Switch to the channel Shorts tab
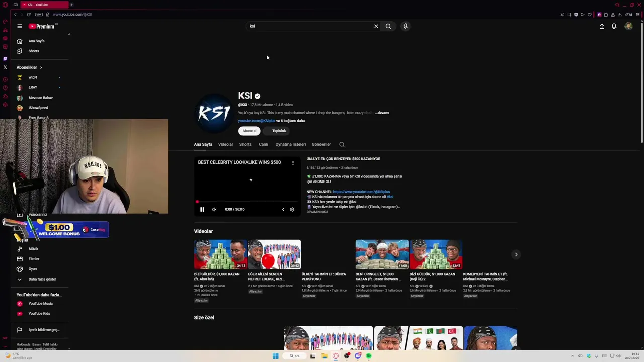 coord(245,144)
